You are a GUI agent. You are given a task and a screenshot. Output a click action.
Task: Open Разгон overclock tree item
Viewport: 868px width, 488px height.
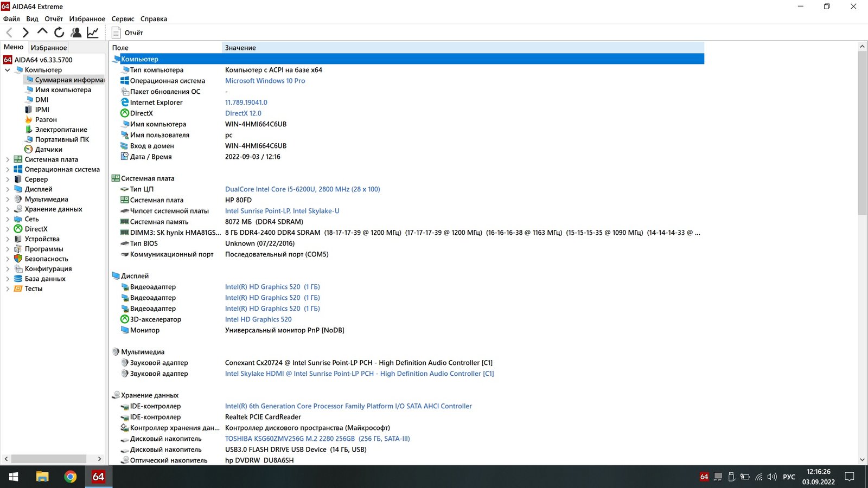(x=46, y=120)
